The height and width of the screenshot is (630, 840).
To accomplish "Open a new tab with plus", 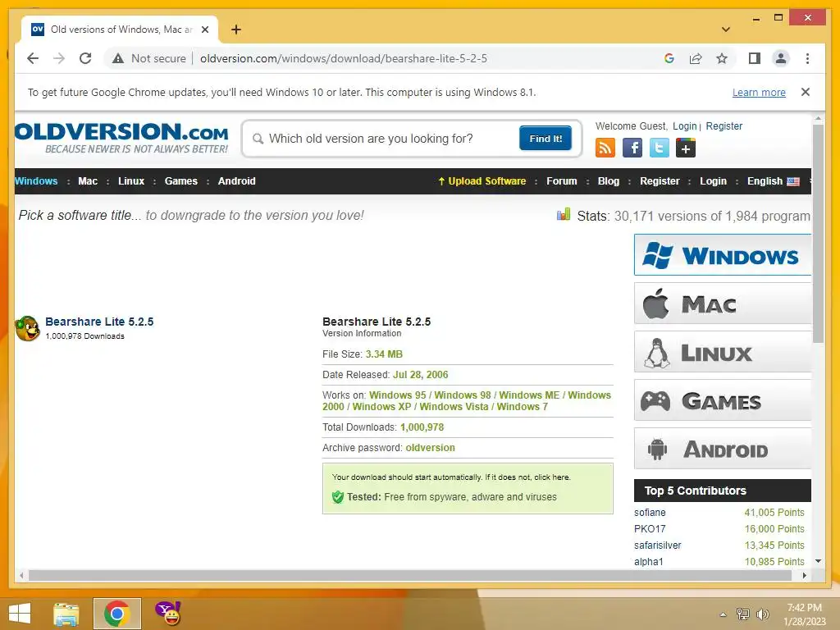I will click(x=235, y=30).
